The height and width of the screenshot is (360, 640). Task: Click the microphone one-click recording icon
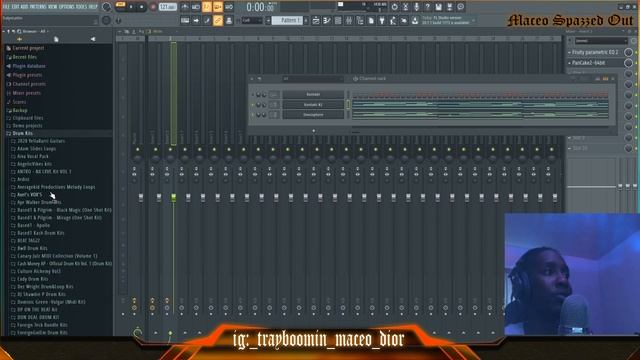click(416, 7)
